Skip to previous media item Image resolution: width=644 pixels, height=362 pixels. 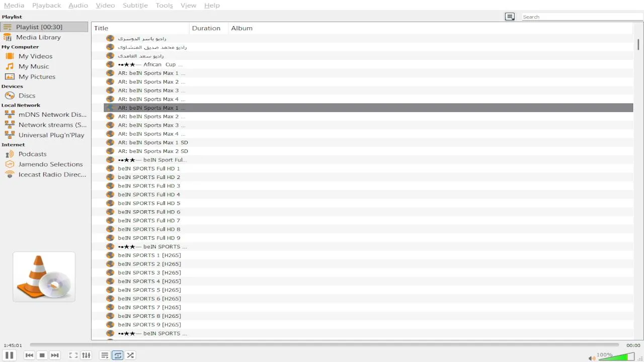tap(29, 355)
